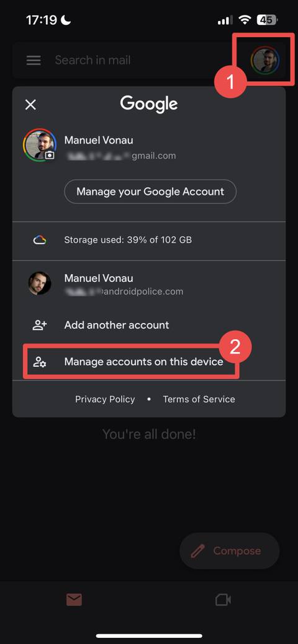Screen dimensions: 298x644
Task: Tap the profile avatar at top right
Action: pos(265,60)
